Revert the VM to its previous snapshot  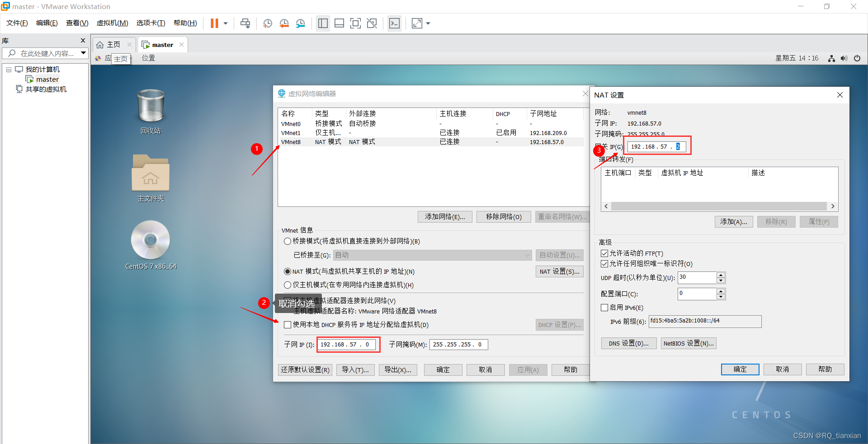click(284, 23)
